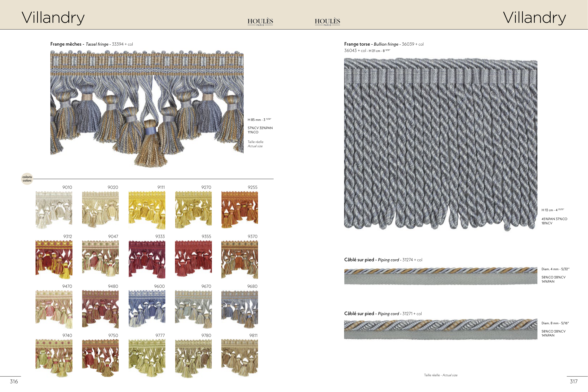The height and width of the screenshot is (392, 588).
Task: Click the Frange mèches Tassel fringe heading
Action: (91, 44)
